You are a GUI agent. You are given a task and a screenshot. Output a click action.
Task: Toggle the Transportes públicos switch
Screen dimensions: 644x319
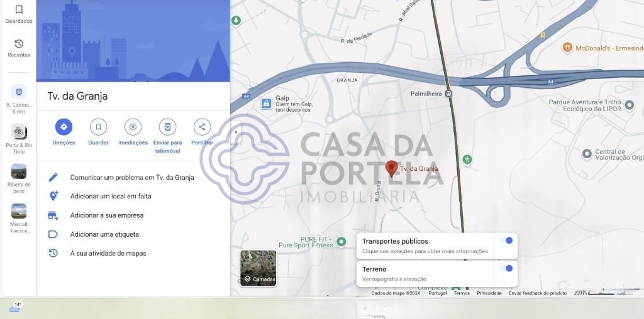coord(506,241)
